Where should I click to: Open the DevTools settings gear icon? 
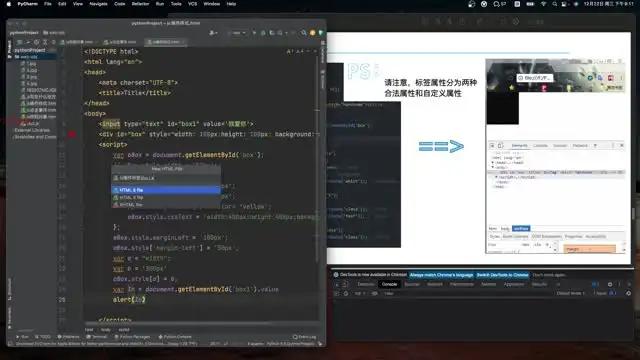point(610,284)
